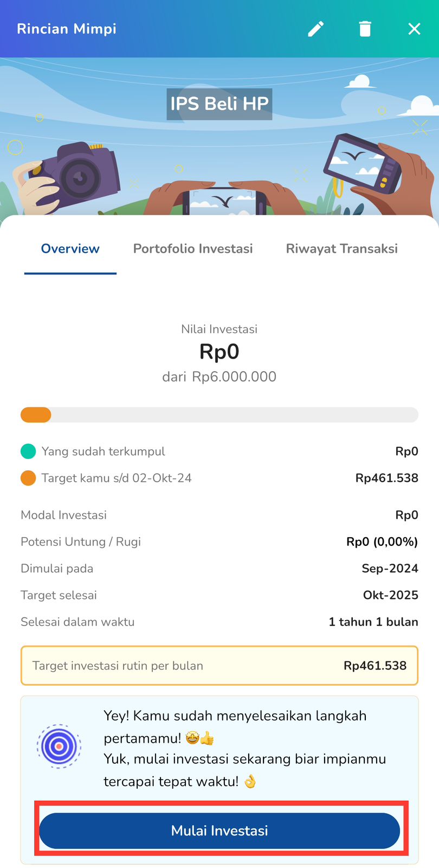Select the Overview tab
Image resolution: width=439 pixels, height=868 pixels.
tap(70, 249)
